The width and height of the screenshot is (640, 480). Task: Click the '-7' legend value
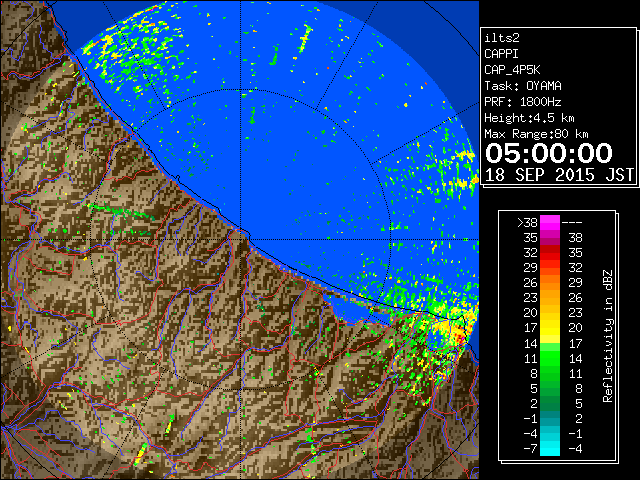pyautogui.click(x=531, y=448)
